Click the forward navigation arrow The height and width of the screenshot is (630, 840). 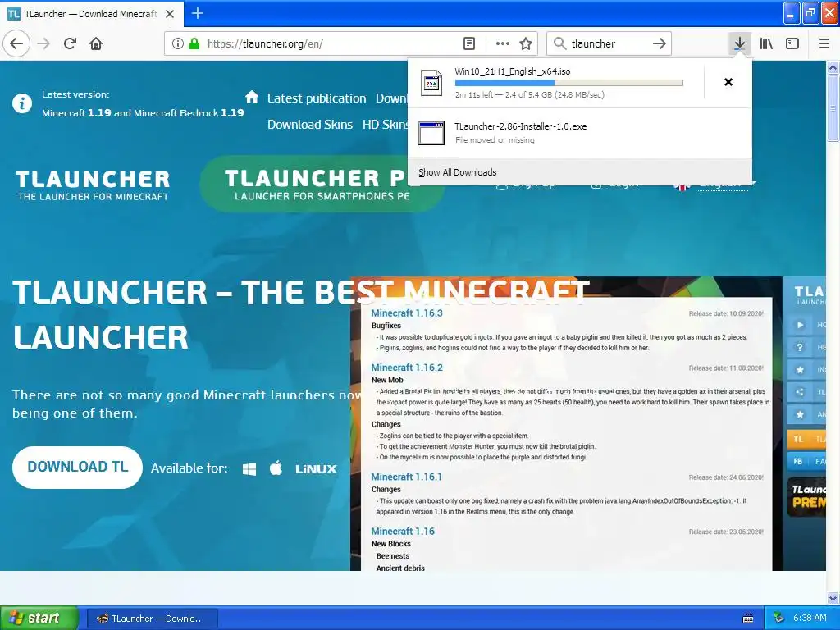(44, 43)
